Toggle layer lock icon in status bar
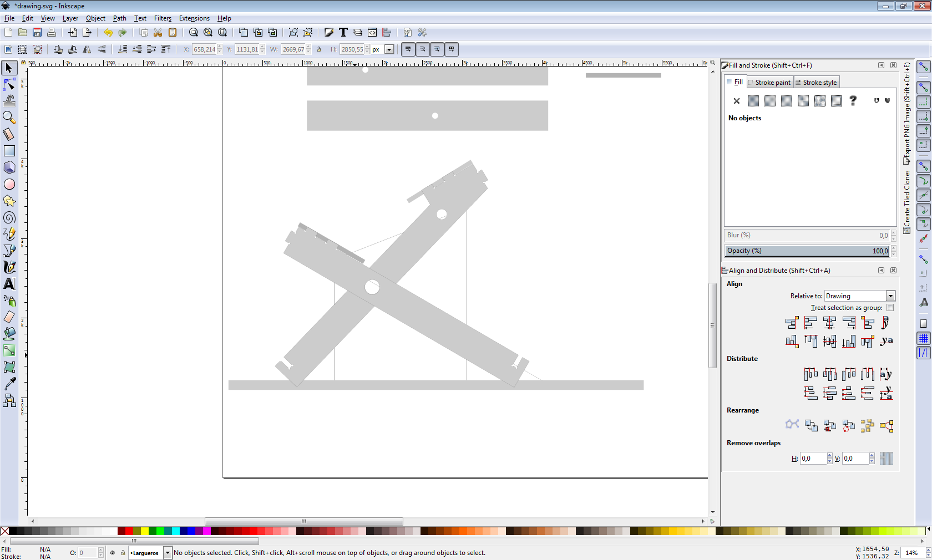This screenshot has height=560, width=932. click(123, 553)
